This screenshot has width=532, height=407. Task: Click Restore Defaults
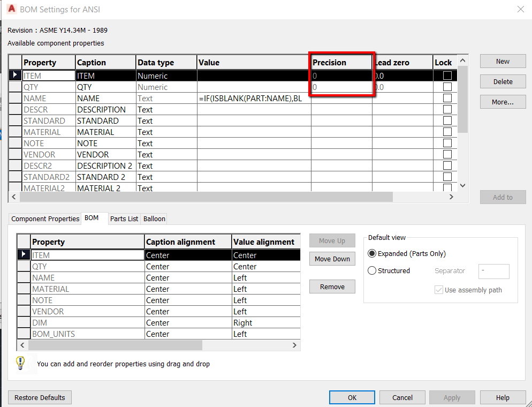pos(40,397)
